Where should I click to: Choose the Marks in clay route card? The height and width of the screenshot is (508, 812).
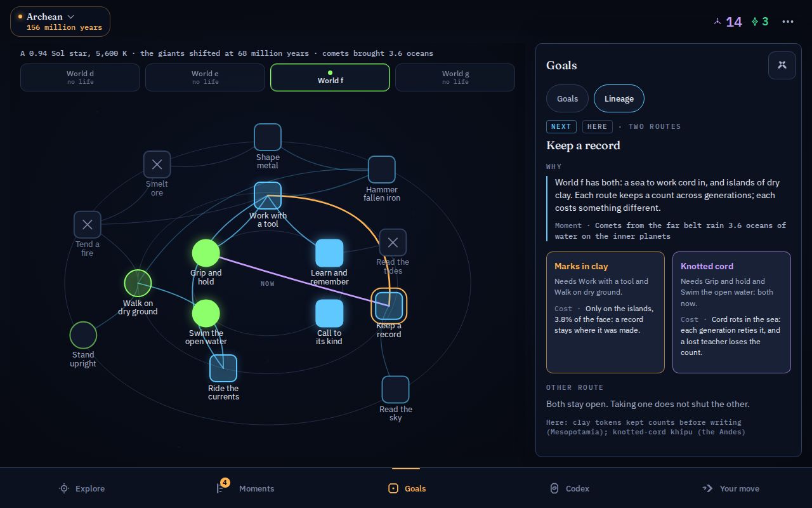coord(605,312)
